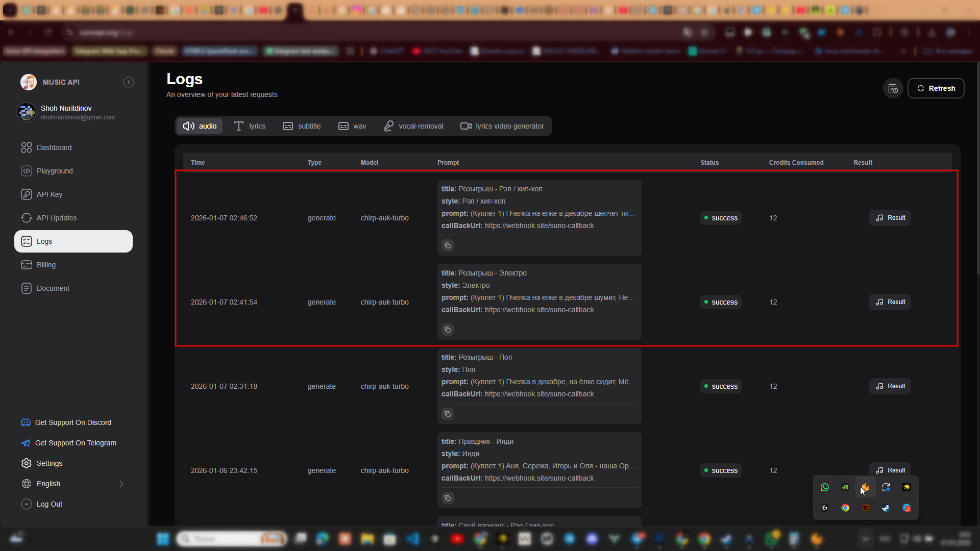Copy the Розыгрыш - Поп prompt text
This screenshot has width=980, height=551.
448,414
